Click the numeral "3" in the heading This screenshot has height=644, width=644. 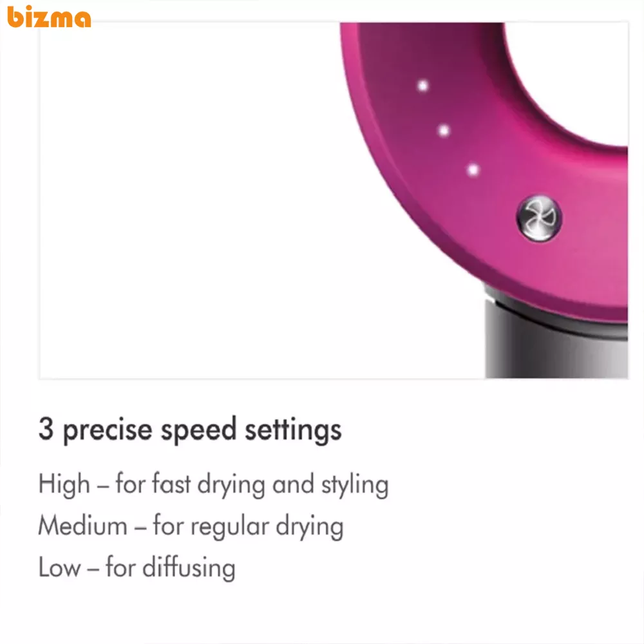[45, 430]
